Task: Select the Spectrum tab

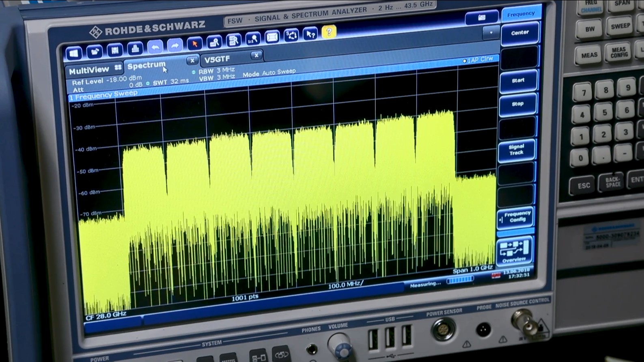Action: click(x=146, y=65)
